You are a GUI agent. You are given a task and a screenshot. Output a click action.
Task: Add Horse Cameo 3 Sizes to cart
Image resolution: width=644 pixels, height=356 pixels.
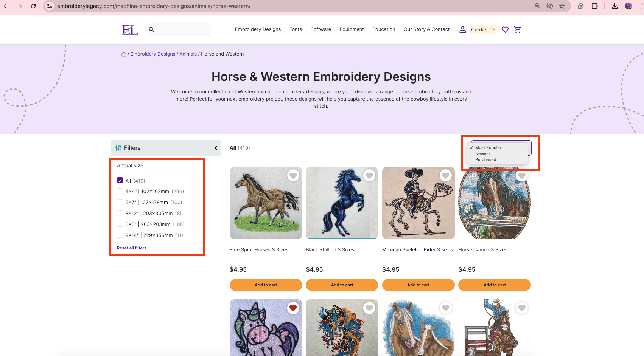pos(495,285)
